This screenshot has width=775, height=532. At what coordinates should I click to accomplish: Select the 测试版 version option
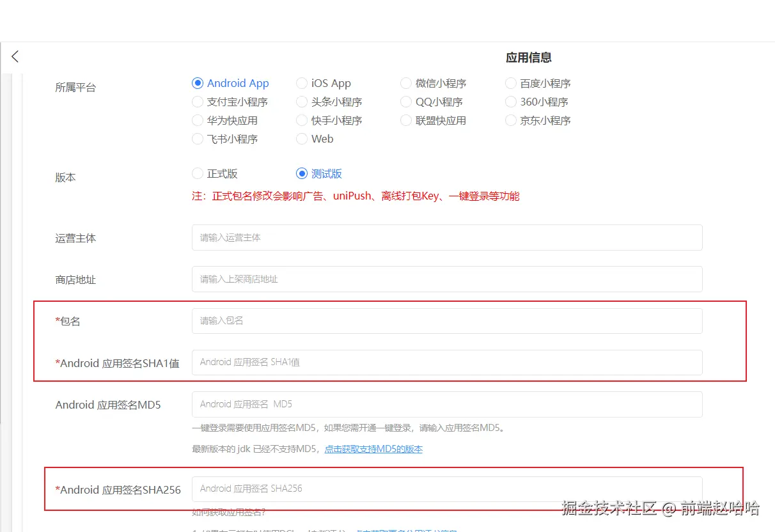(319, 173)
